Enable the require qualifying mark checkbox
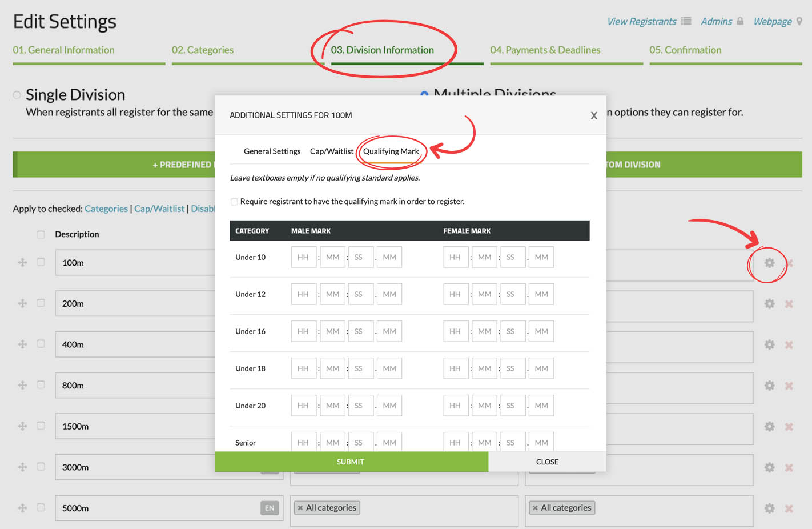 [234, 202]
